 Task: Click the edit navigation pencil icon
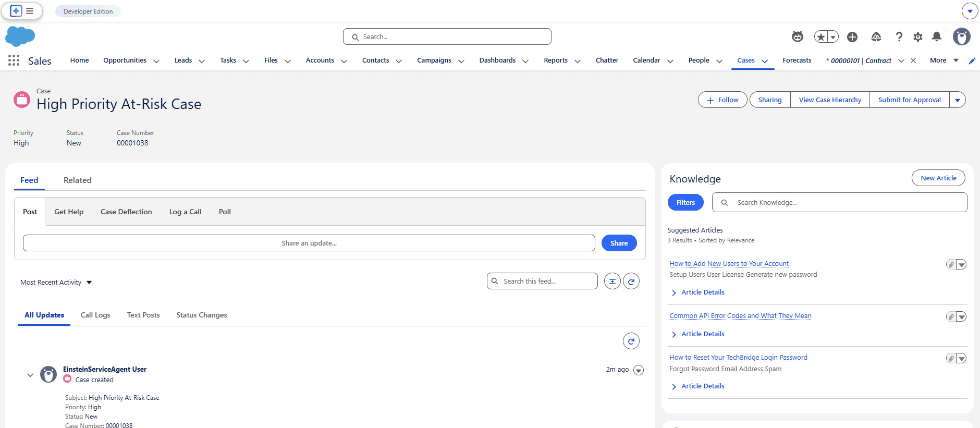(x=972, y=61)
